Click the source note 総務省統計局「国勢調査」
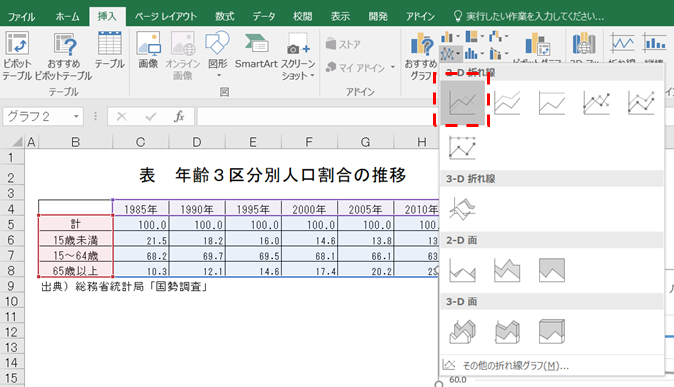 (x=142, y=286)
